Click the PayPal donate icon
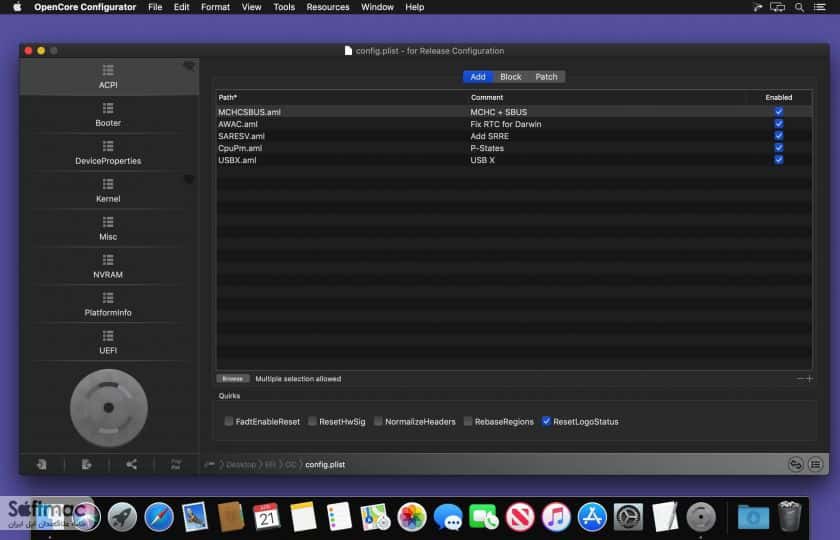The height and width of the screenshot is (540, 840). click(176, 464)
